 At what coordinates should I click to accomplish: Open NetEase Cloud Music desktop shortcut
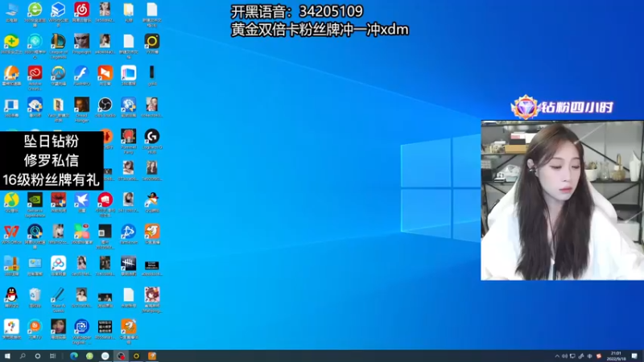82,12
